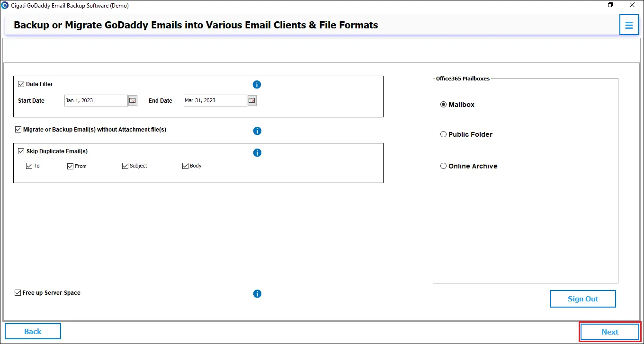Uncheck the From duplicate criterion
Screen dimensions: 644x344
click(x=70, y=166)
